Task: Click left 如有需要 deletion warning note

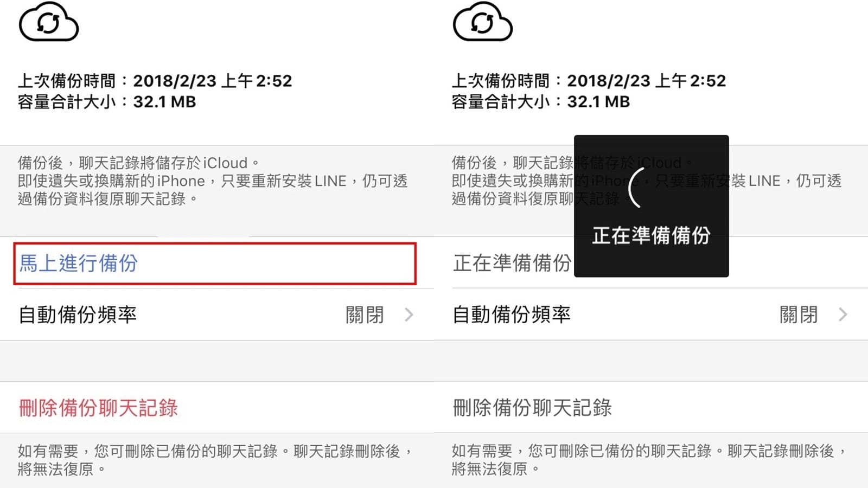Action: (x=215, y=459)
